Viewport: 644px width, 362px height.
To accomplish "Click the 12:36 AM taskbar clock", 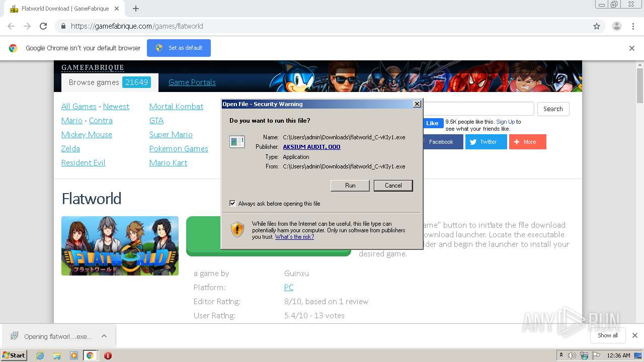I will (x=618, y=355).
